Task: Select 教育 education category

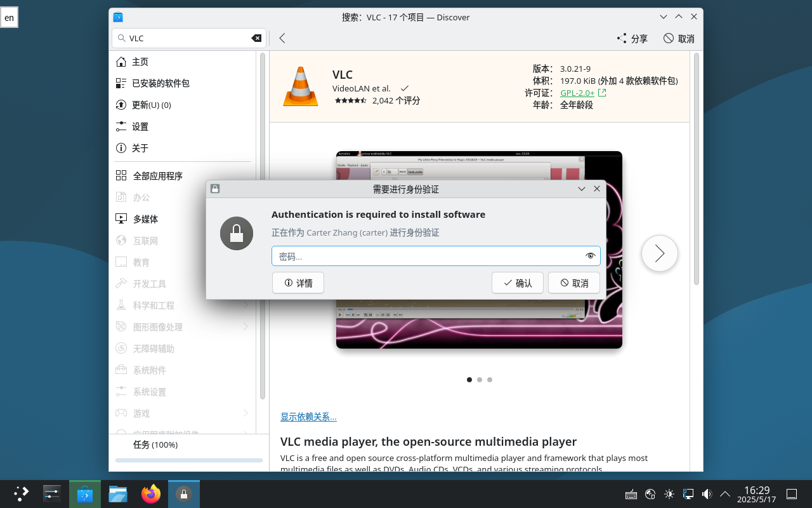Action: pos(183,262)
